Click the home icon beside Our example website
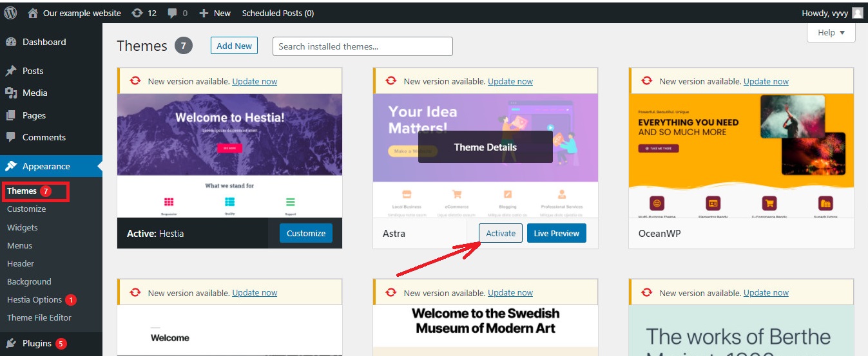Screen dimensions: 868x356 [x=33, y=12]
